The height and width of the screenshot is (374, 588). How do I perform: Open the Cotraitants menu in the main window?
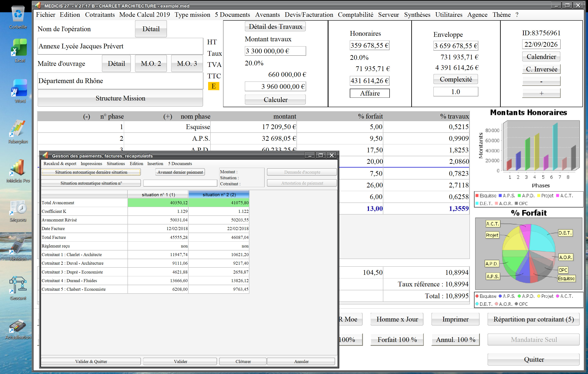(100, 15)
